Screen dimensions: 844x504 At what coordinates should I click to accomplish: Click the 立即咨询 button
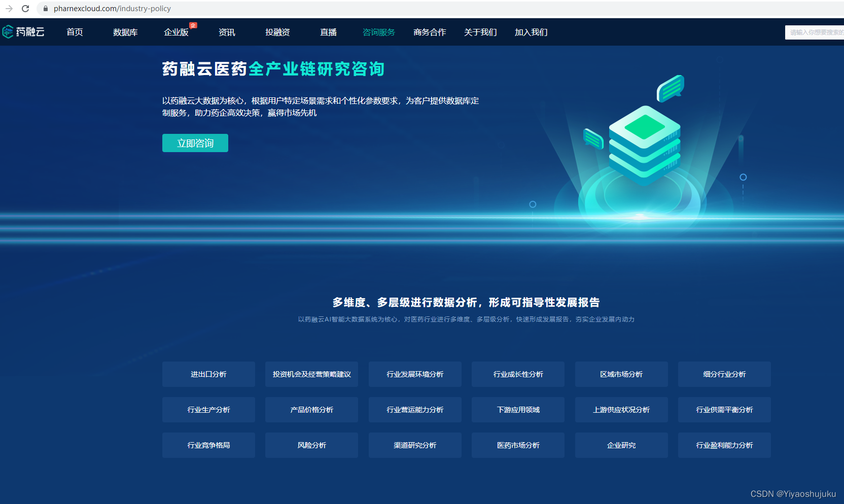[195, 143]
